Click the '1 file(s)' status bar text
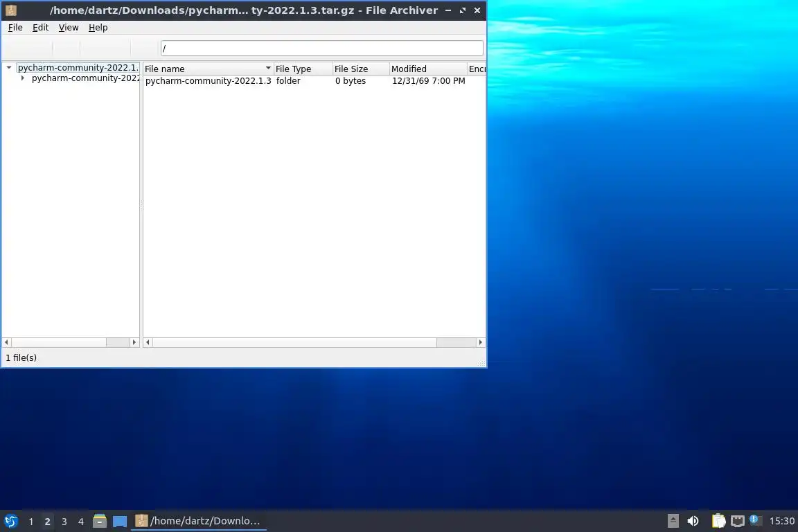 point(21,358)
